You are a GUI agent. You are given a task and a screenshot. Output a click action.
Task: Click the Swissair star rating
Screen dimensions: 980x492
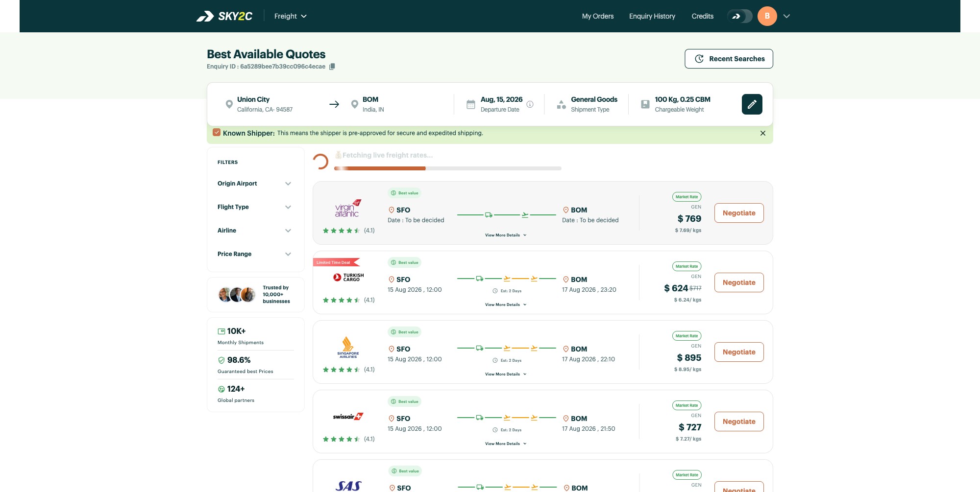click(342, 439)
